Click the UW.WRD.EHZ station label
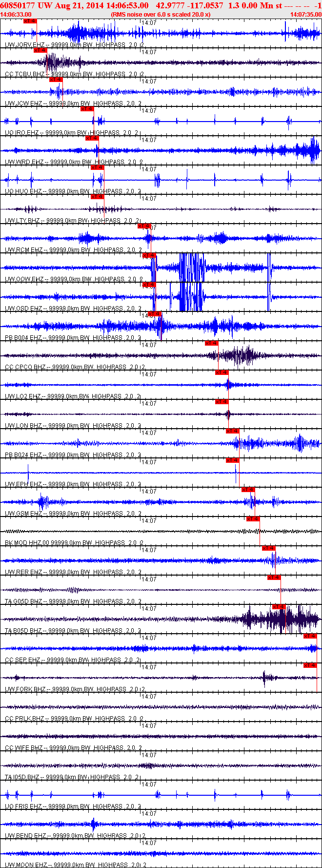 [24, 162]
